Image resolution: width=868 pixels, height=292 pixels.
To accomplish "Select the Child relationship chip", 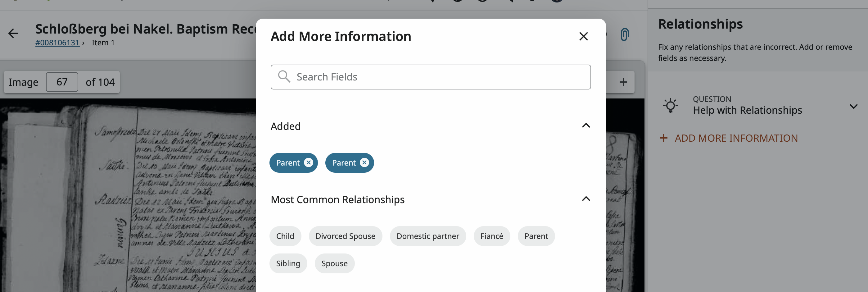I will (x=285, y=236).
